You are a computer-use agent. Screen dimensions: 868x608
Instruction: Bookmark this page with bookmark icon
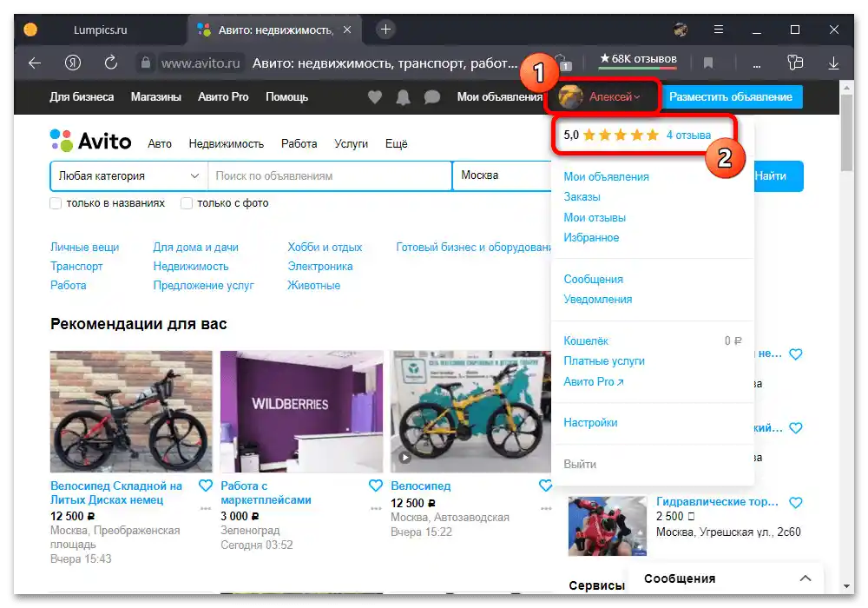point(708,63)
